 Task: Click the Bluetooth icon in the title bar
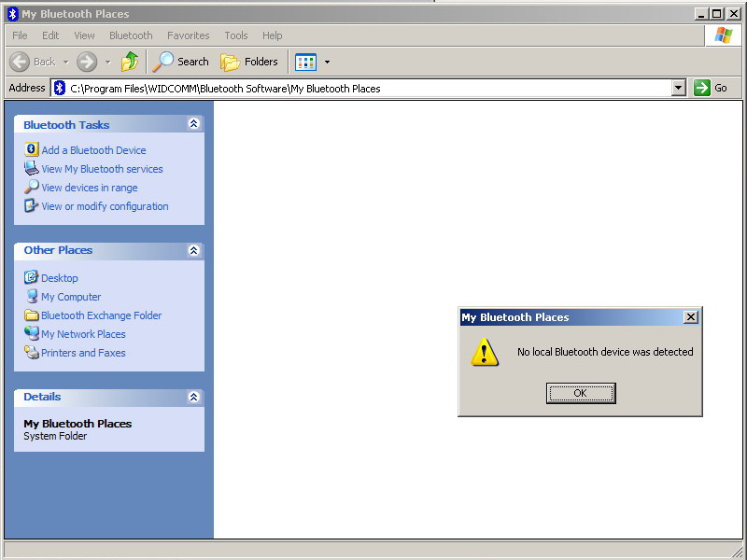13,14
